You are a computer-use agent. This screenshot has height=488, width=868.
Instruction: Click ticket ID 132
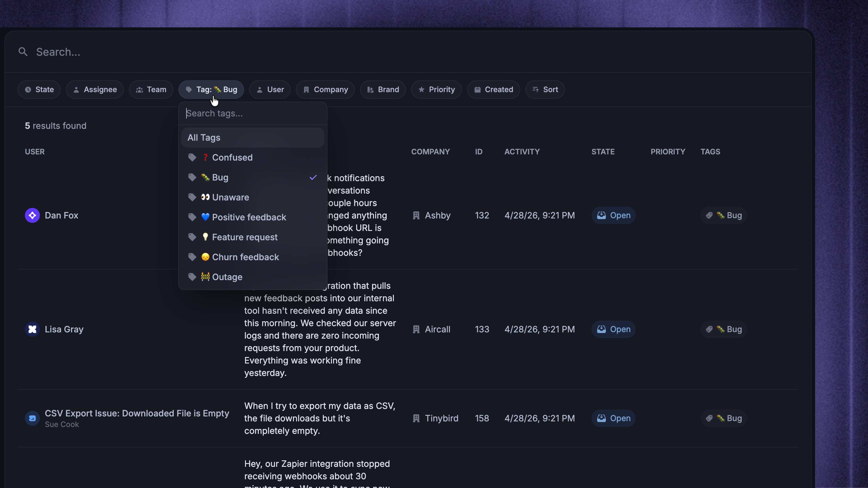coord(482,216)
